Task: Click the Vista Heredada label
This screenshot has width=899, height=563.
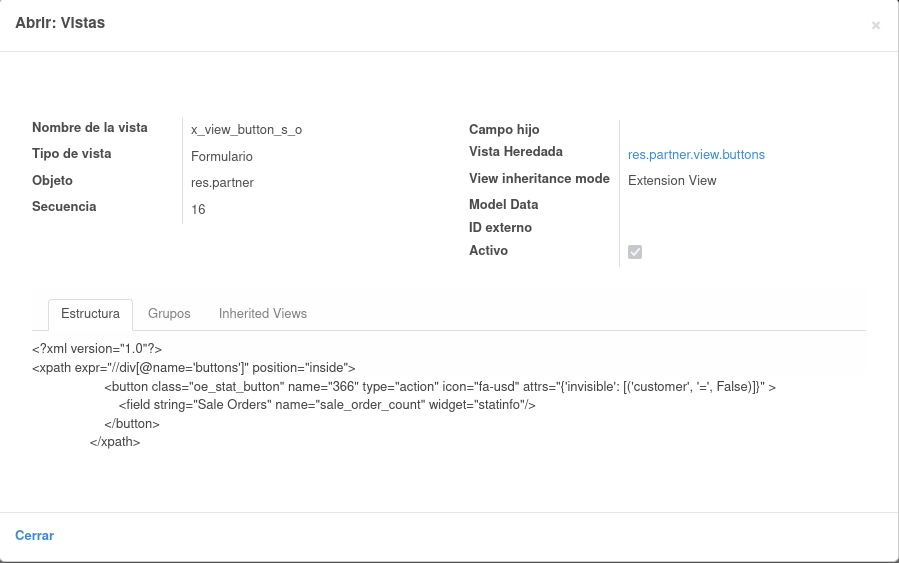Action: [515, 151]
